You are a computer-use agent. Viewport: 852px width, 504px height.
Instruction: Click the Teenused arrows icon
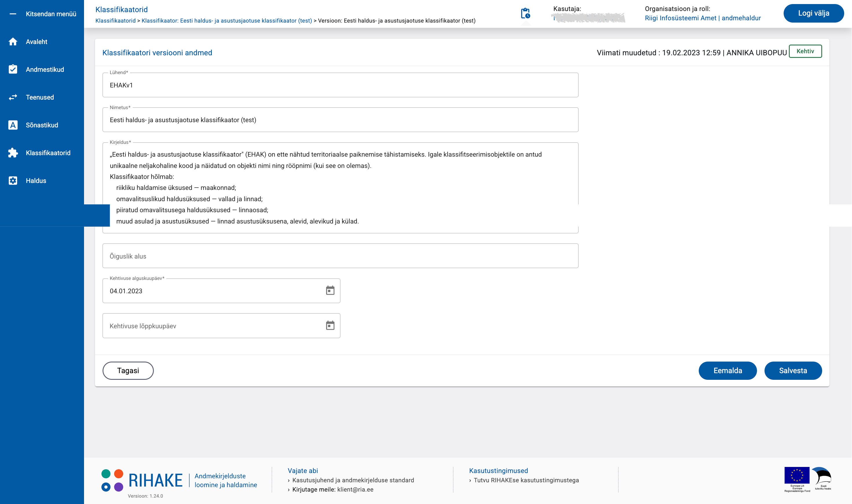13,97
